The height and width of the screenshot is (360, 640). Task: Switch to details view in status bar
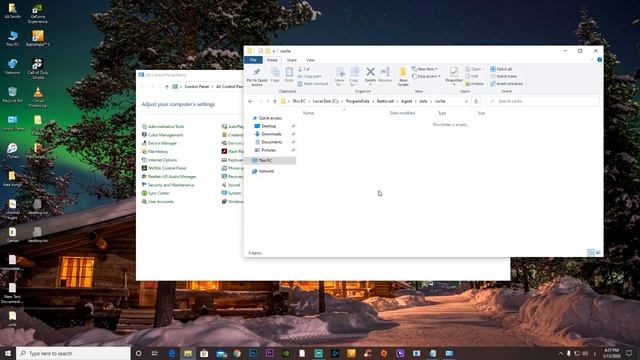click(x=591, y=253)
